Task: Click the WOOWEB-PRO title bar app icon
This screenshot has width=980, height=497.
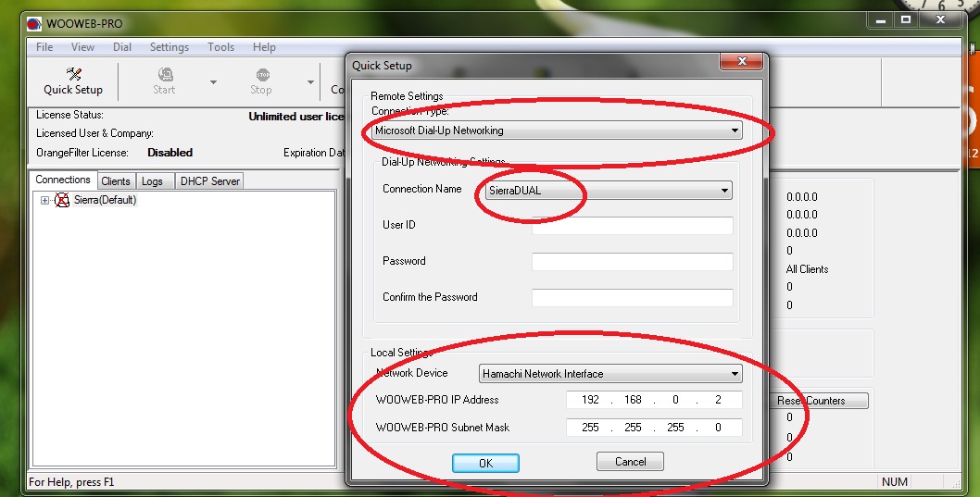Action: 34,24
